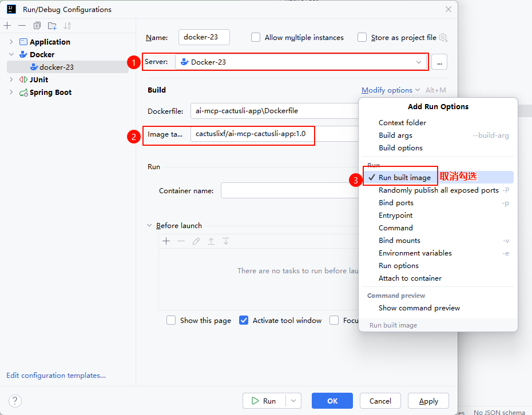
Task: Click the Docker type whale icon
Action: point(23,54)
